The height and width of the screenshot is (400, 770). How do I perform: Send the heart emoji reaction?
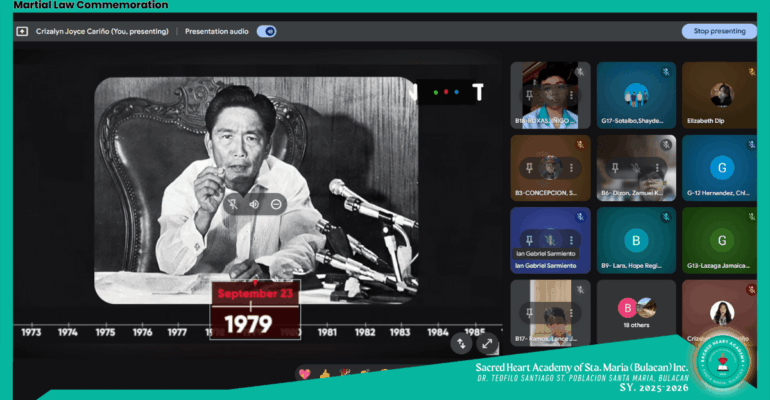[304, 374]
